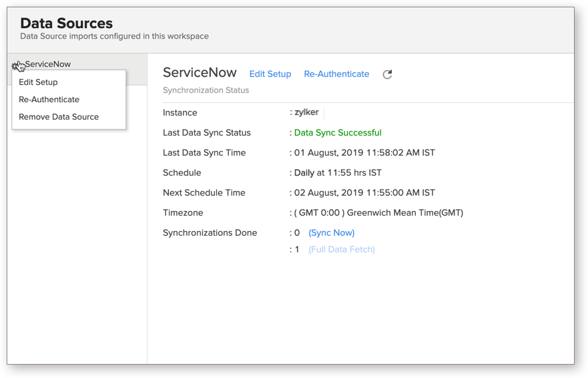
Task: Click the instance value zylker
Action: coord(306,112)
